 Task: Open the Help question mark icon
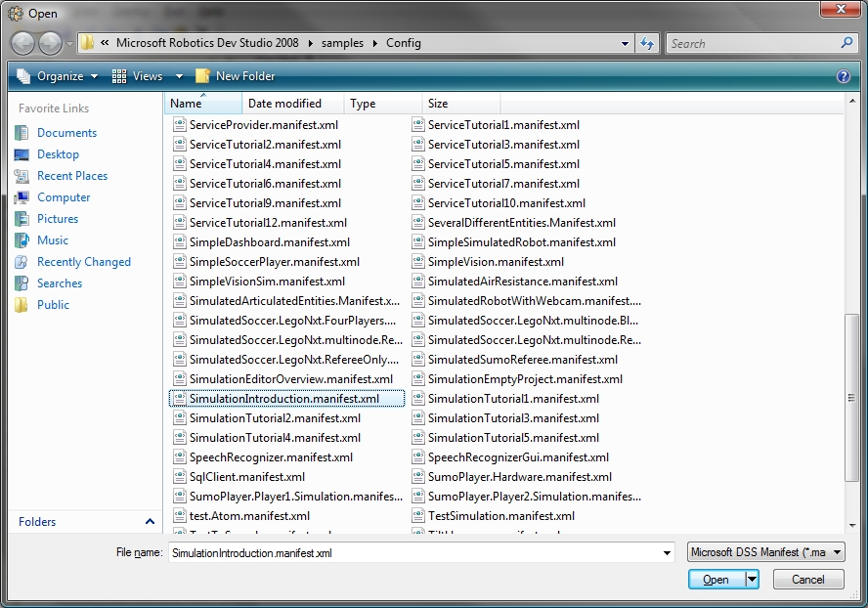click(844, 76)
